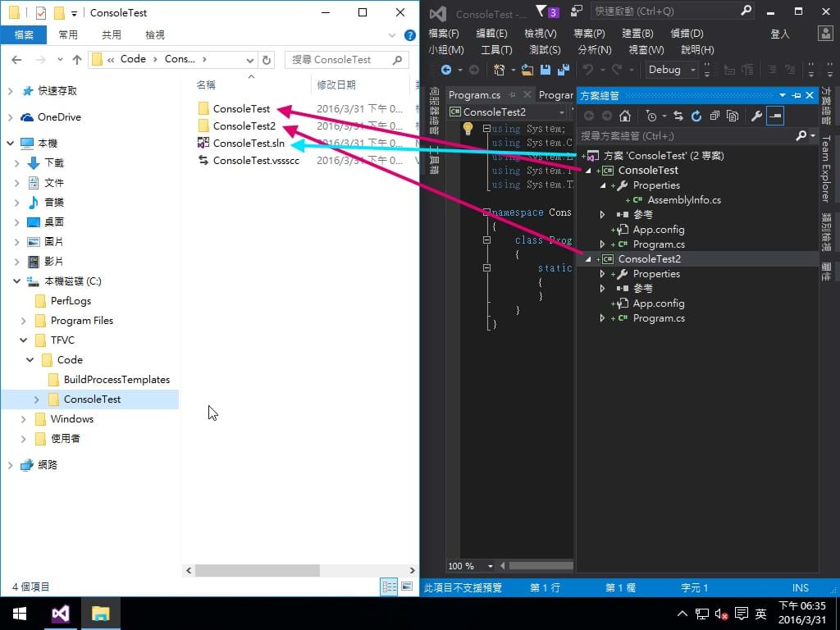This screenshot has width=840, height=630.
Task: Click the code editor horizontal scrollbar
Action: [x=541, y=566]
